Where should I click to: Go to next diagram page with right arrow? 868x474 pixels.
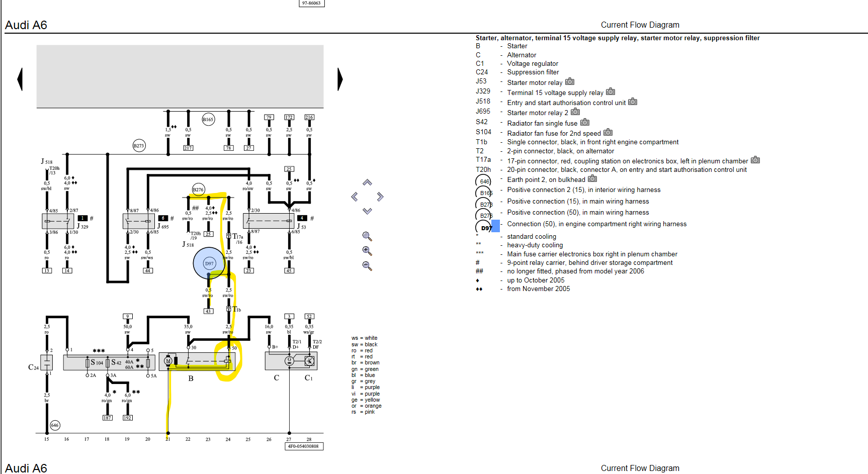(340, 79)
